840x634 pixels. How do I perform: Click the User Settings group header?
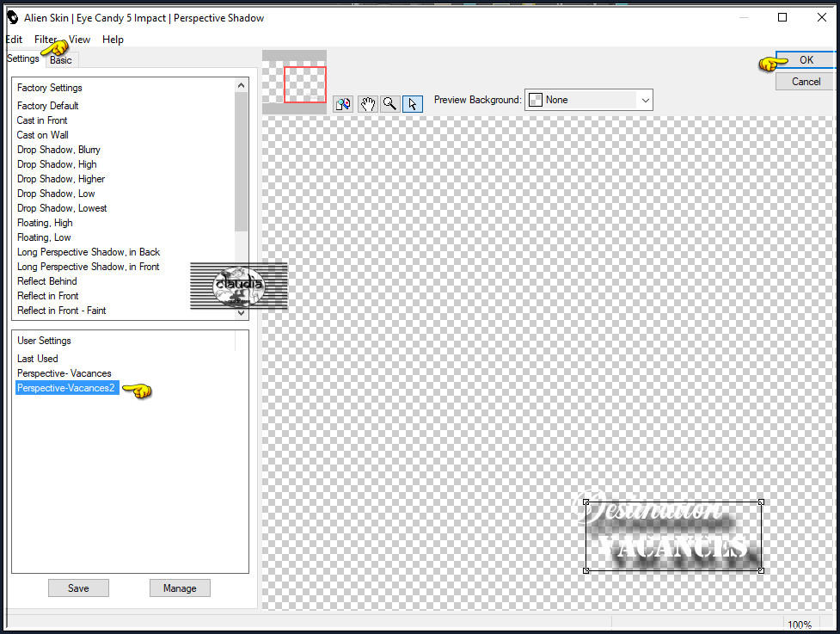(44, 341)
